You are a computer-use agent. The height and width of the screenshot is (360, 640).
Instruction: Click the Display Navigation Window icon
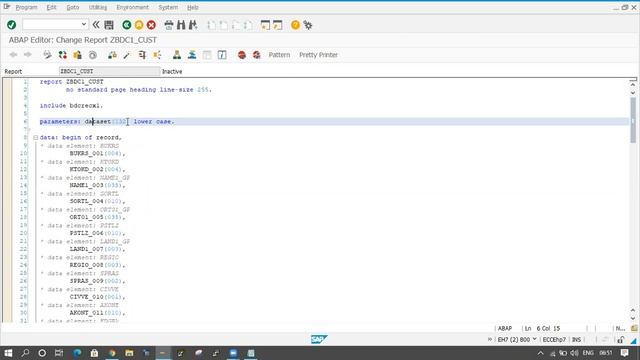[x=192, y=55]
